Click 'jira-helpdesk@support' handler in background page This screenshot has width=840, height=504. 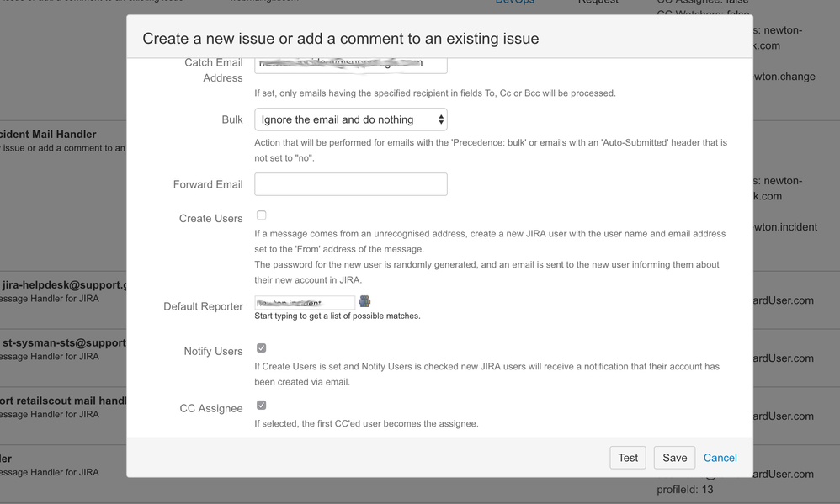(x=63, y=285)
